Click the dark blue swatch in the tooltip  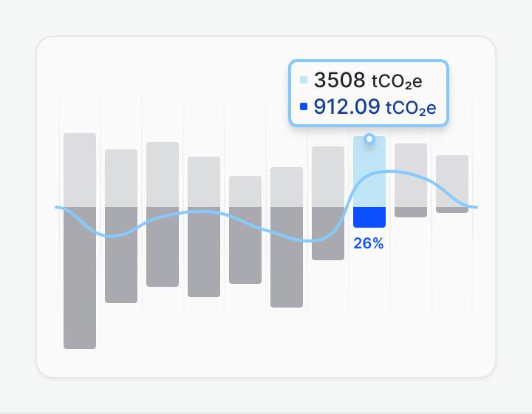coord(304,107)
